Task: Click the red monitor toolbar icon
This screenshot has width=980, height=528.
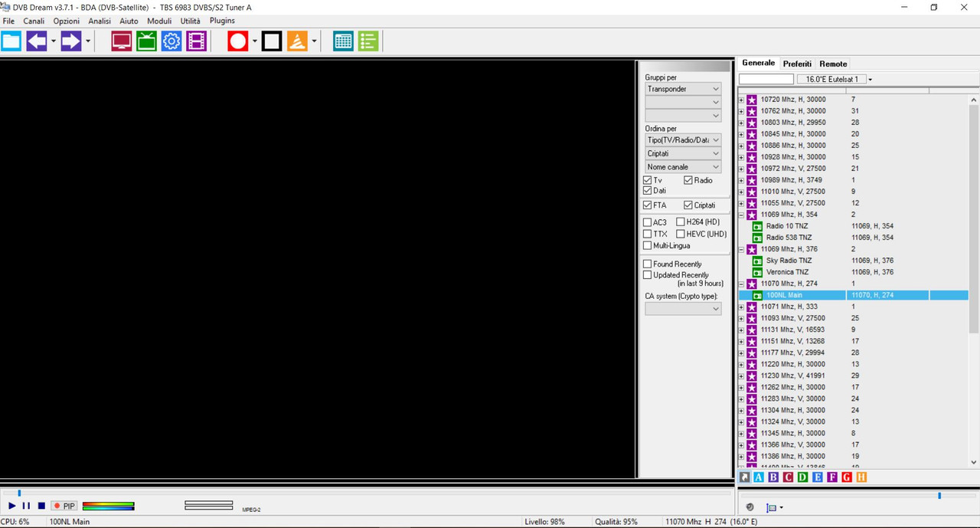Action: pos(122,41)
